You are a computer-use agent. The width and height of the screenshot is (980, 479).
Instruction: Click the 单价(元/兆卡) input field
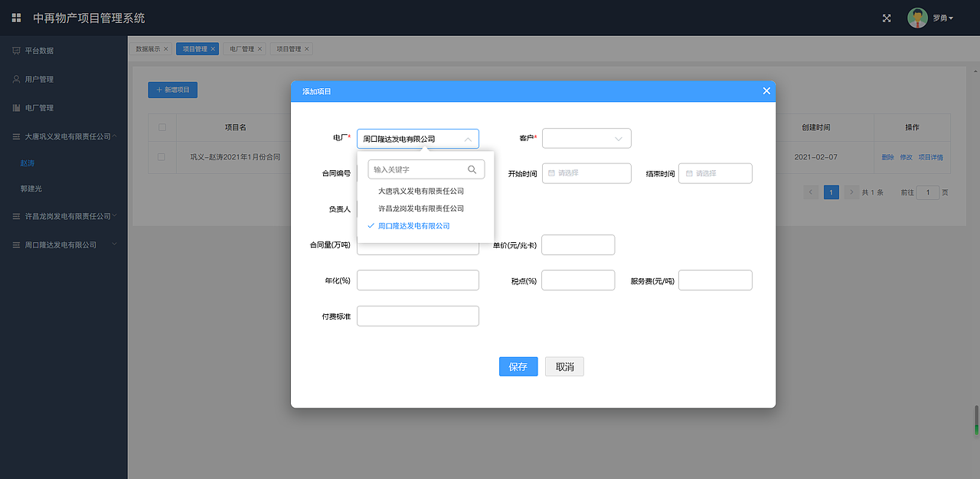tap(578, 245)
